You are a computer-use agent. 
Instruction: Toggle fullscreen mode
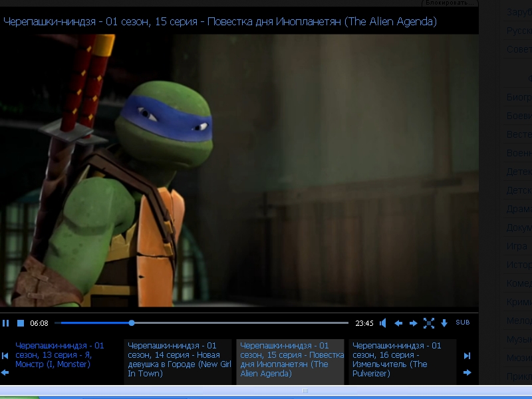tap(429, 323)
